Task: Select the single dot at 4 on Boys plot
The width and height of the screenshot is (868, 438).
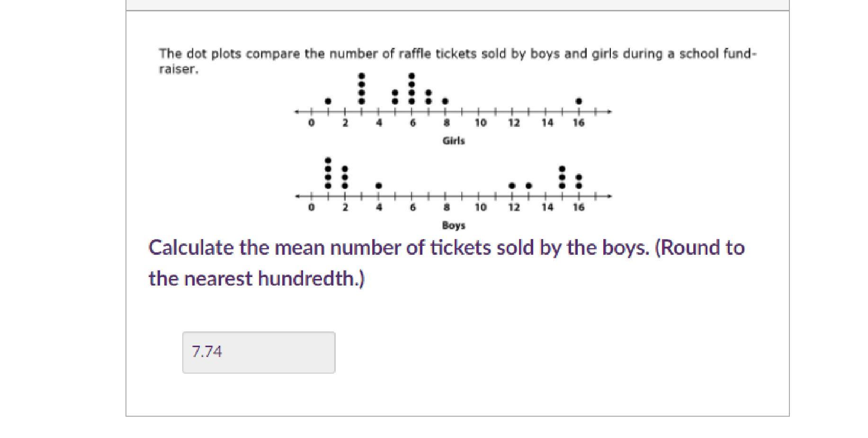Action: click(378, 186)
